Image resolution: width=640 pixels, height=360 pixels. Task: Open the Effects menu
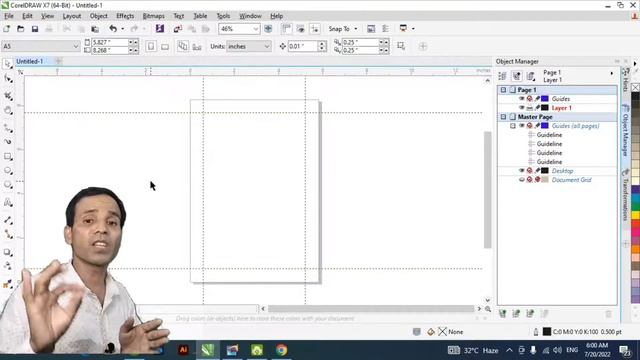click(x=125, y=16)
